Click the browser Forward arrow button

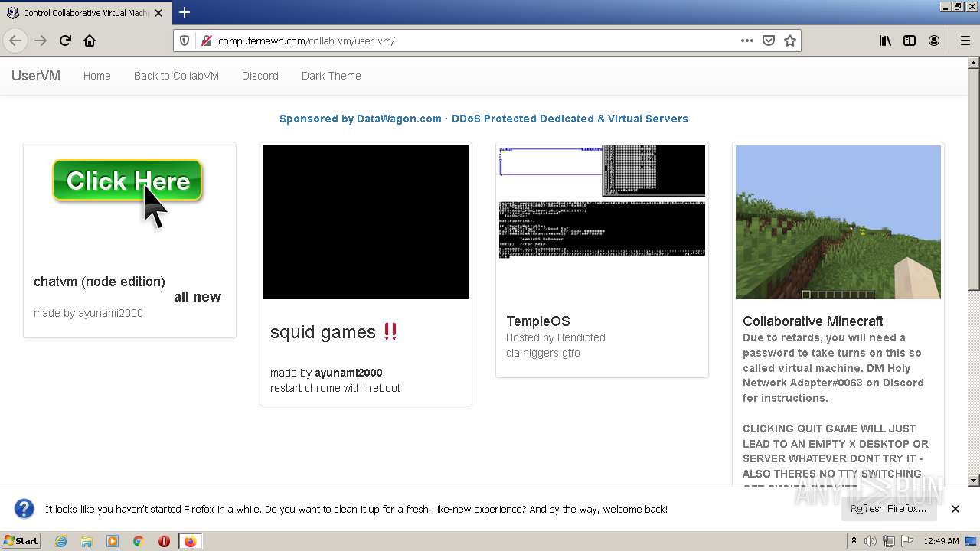(x=41, y=41)
